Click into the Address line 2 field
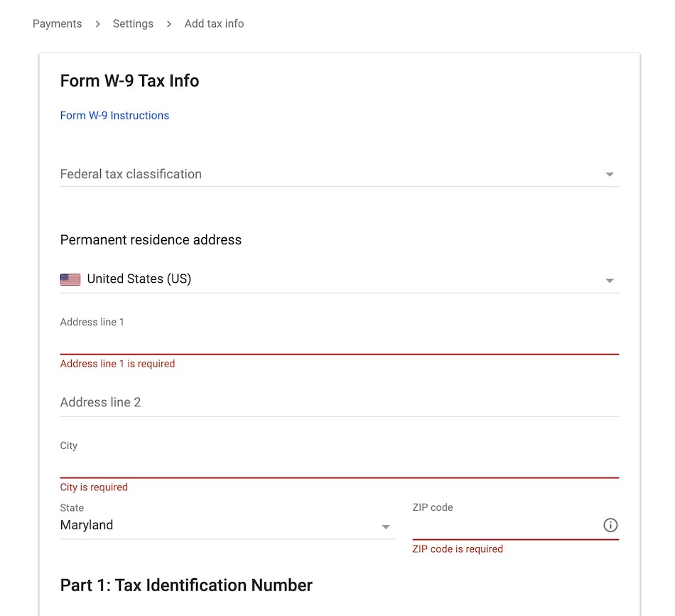This screenshot has width=675, height=616. tap(340, 402)
